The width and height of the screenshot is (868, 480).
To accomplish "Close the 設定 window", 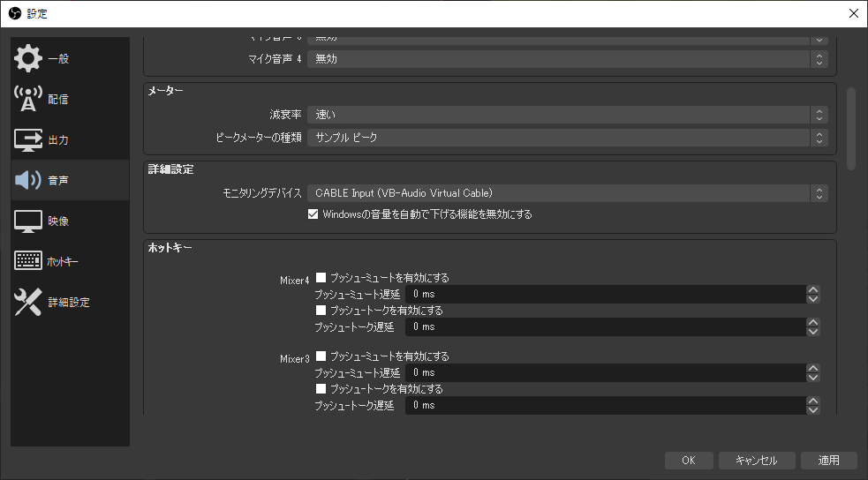I will [854, 13].
